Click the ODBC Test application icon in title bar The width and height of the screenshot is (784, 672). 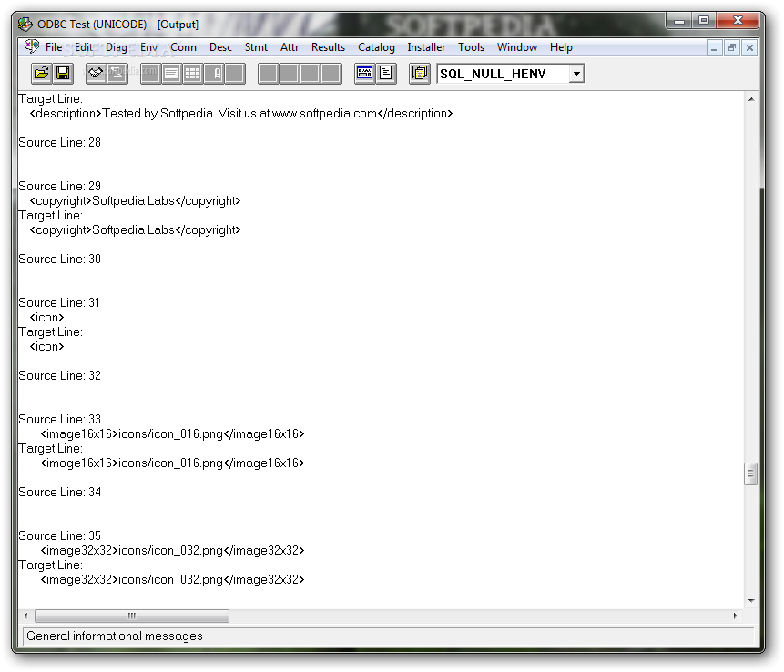click(x=25, y=24)
